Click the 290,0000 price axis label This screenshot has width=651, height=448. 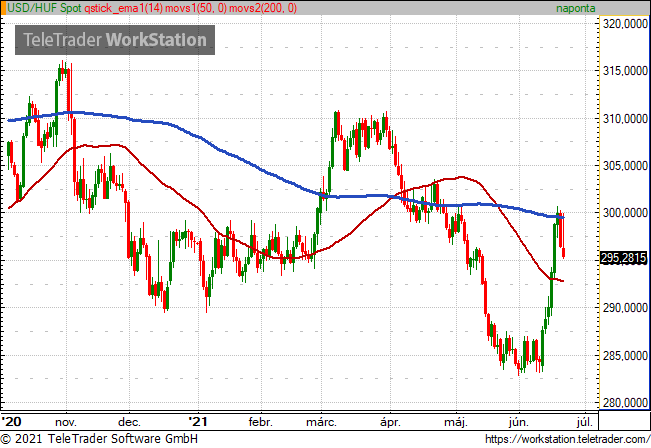625,308
